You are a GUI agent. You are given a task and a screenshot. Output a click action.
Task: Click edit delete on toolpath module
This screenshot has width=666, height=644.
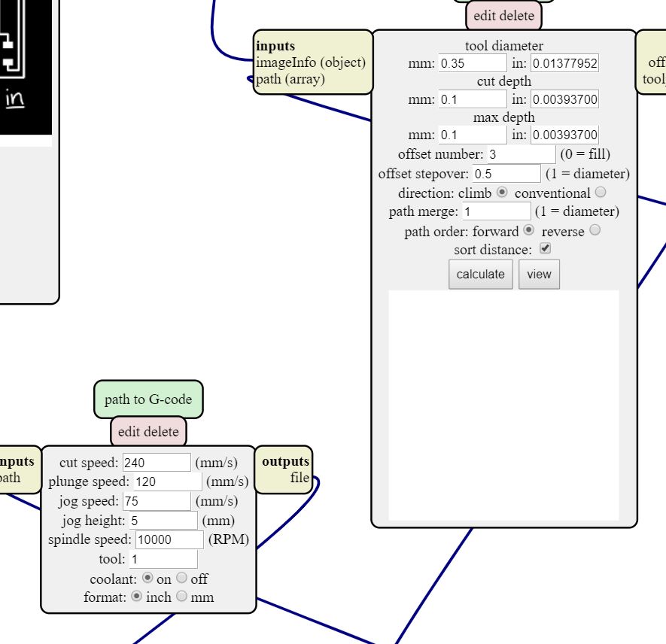click(x=503, y=16)
